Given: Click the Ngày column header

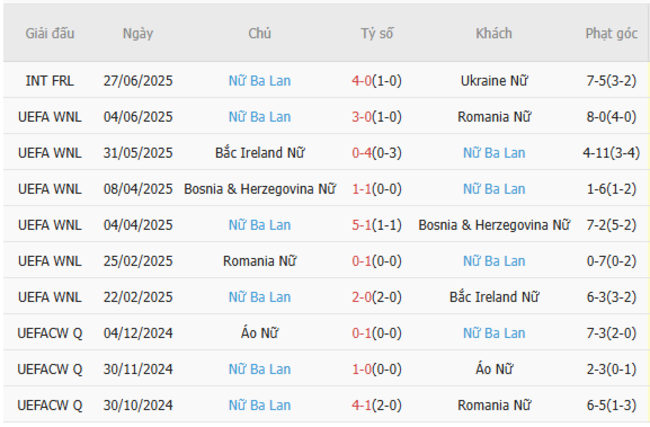Looking at the screenshot, I should pos(138,34).
